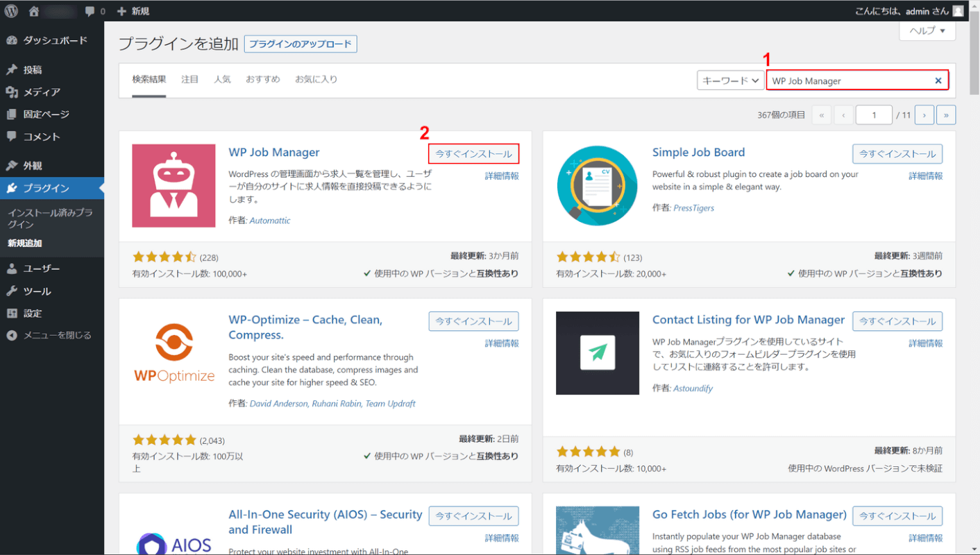
Task: Open インストール済みプラグイン submenu
Action: [x=50, y=219]
